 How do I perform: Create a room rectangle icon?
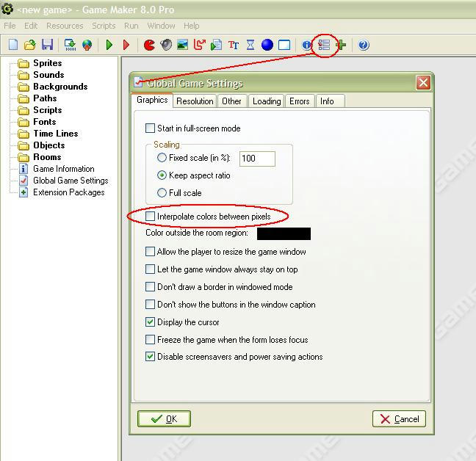click(x=284, y=45)
